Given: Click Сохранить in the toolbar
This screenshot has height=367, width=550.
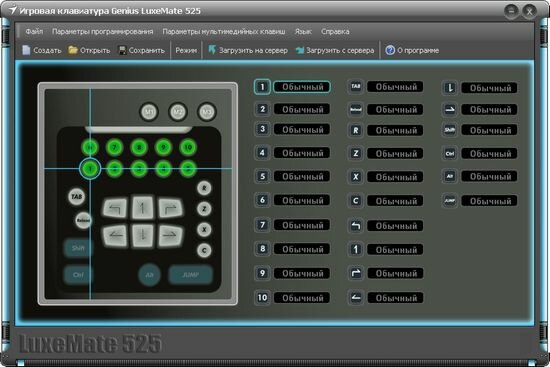Looking at the screenshot, I should tap(141, 50).
